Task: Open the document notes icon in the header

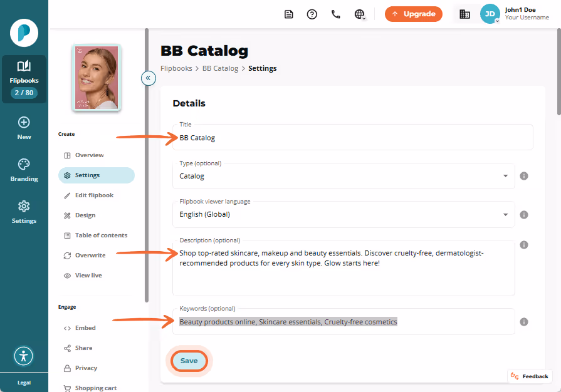Action: (x=289, y=14)
